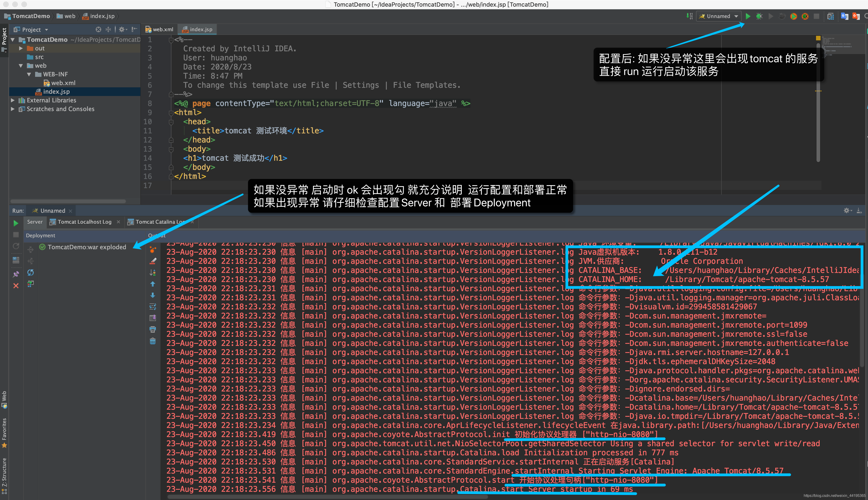Expand Scratches and Consoles node
The width and height of the screenshot is (868, 500).
[13, 109]
